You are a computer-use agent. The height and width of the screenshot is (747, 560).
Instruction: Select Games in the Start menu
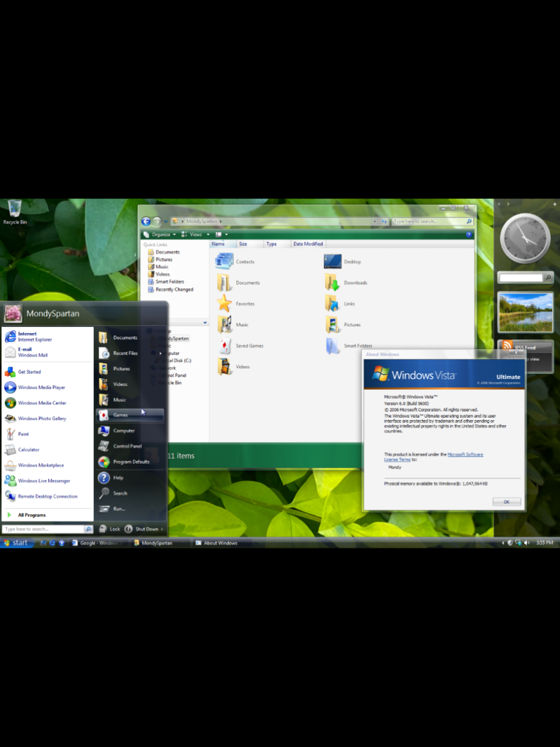130,415
